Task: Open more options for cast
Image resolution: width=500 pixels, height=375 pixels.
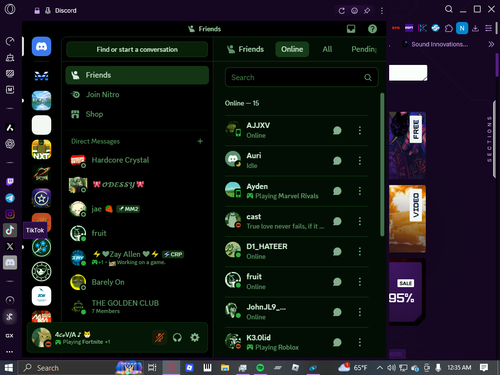Action: 360,221
